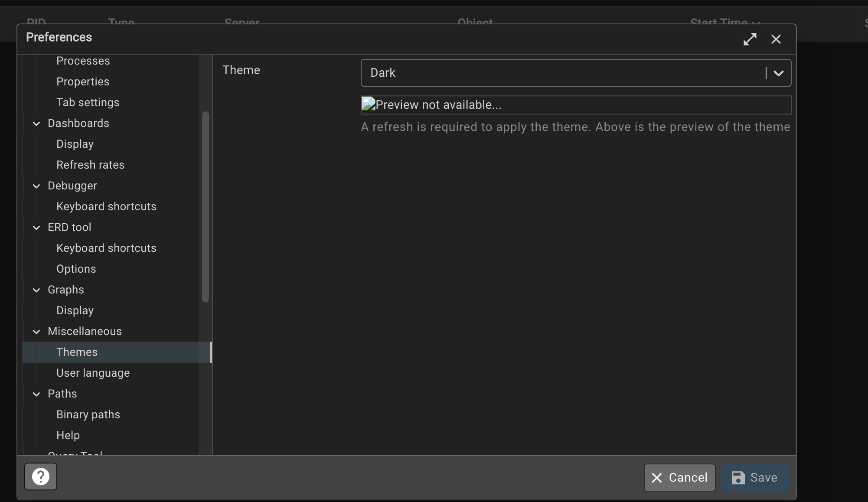Open Options under ERD tool
The width and height of the screenshot is (868, 502).
coord(76,269)
